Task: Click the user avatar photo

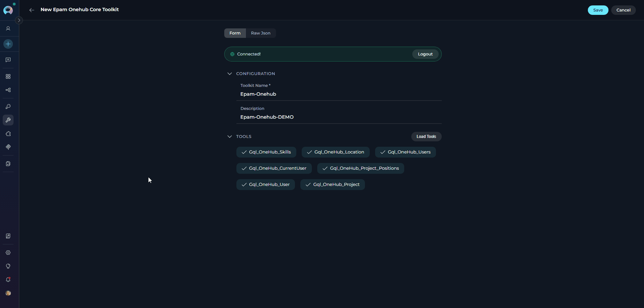Action: (x=8, y=293)
